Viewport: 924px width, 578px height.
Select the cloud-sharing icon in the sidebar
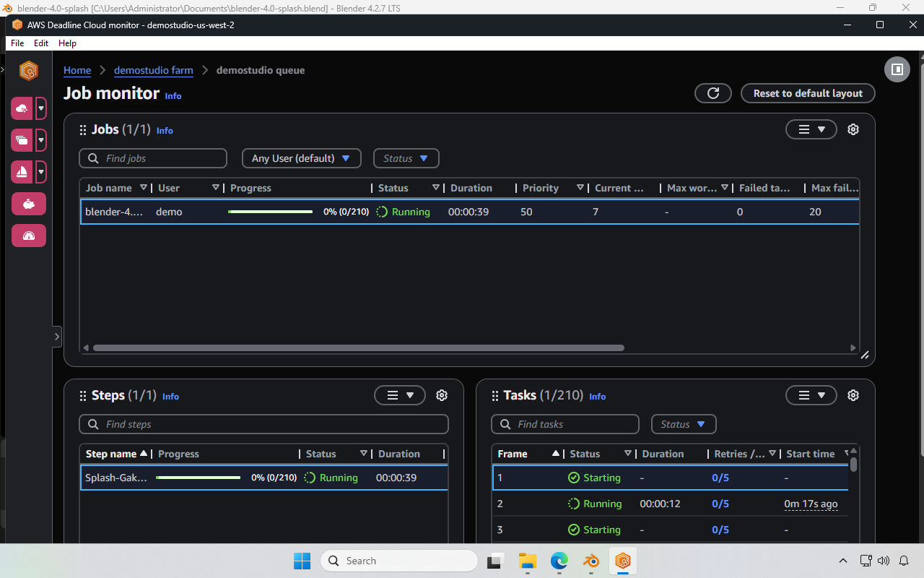point(22,108)
